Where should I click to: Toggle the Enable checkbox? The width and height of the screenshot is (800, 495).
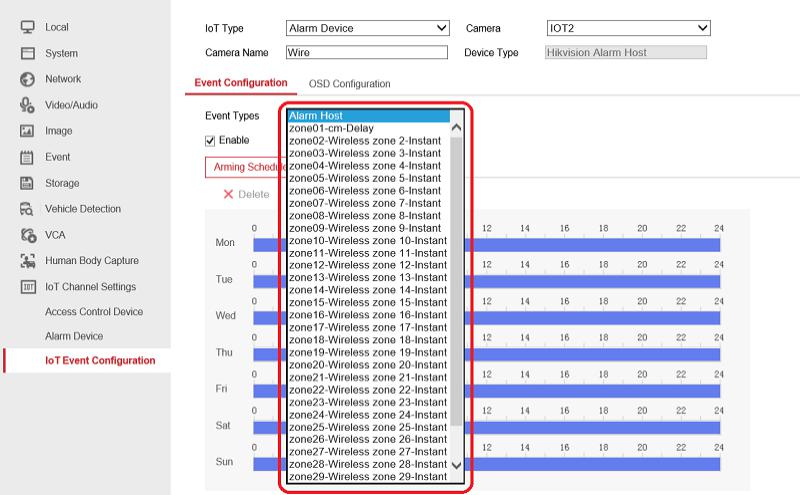[210, 141]
